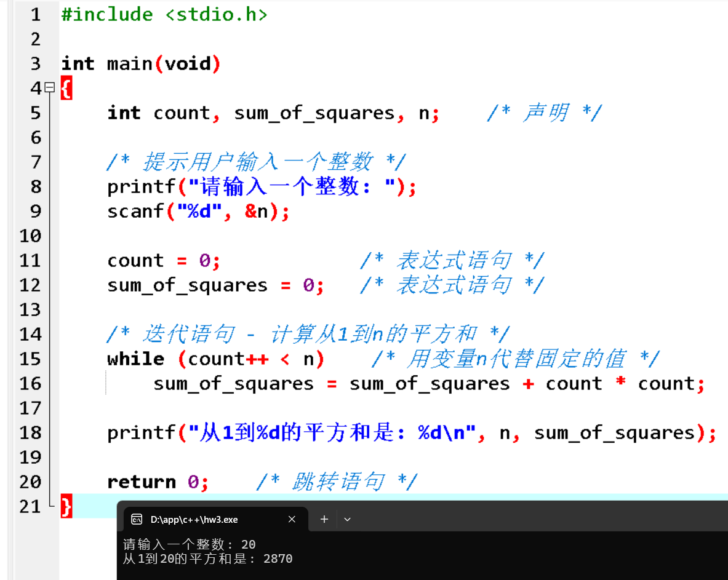This screenshot has width=728, height=580.
Task: Click line number 5 in the gutter
Action: point(36,113)
